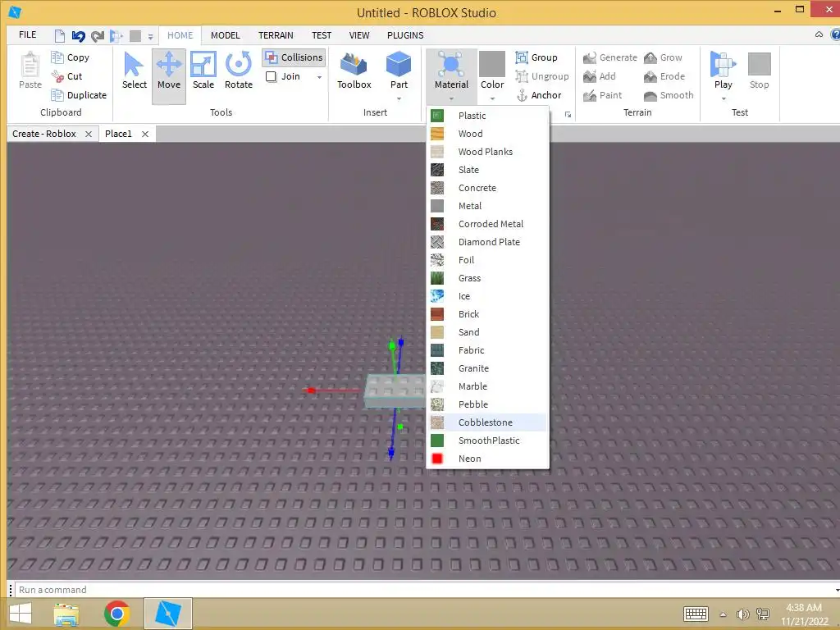Choose Wood Planks material

[x=486, y=152]
